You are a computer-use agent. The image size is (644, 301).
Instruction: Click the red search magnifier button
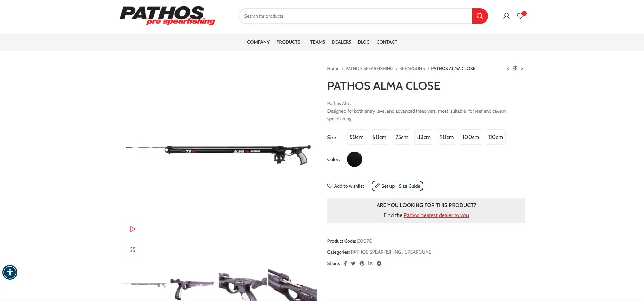[480, 16]
